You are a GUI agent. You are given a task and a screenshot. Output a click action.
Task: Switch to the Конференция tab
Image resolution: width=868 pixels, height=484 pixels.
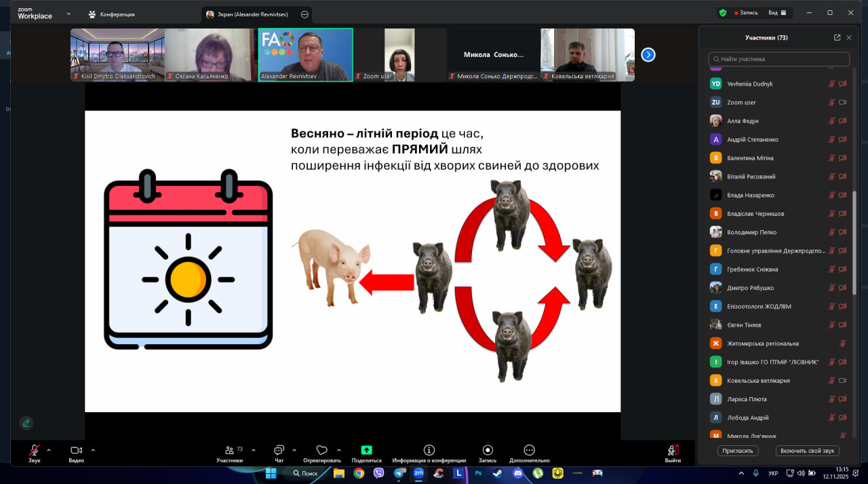click(x=111, y=14)
